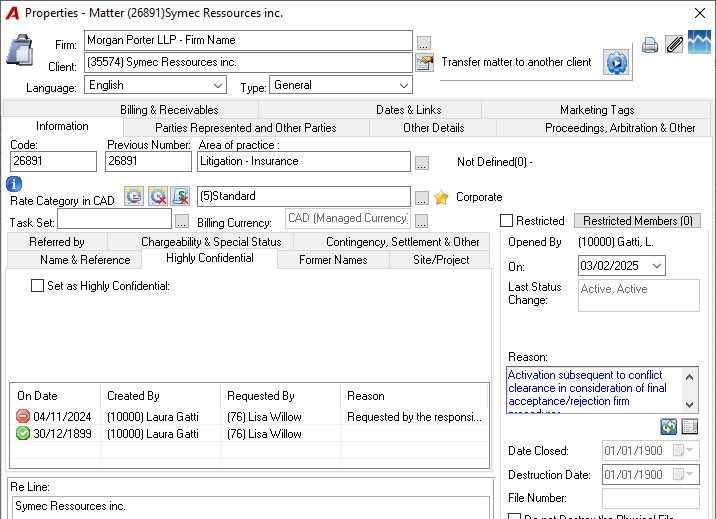Click the blue information icon
This screenshot has width=716, height=519.
[14, 184]
